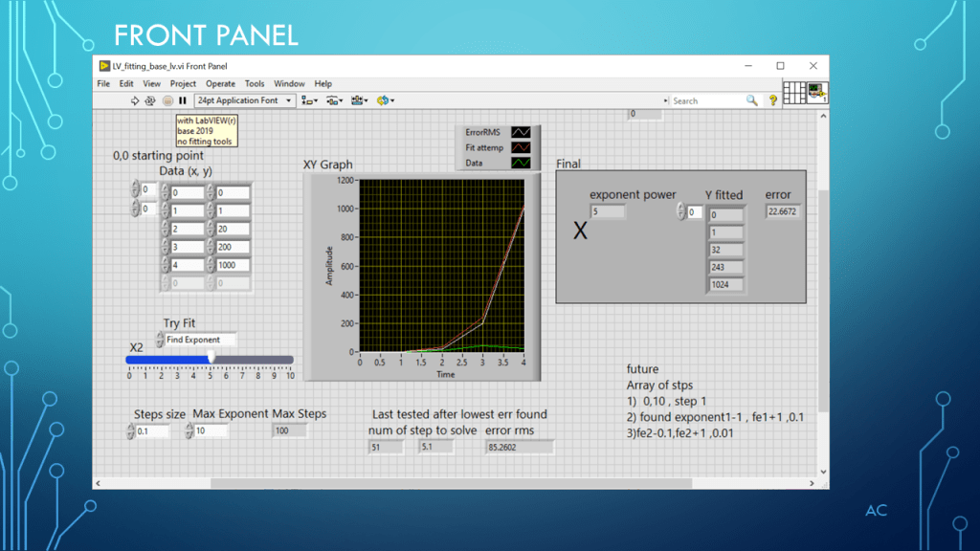
Task: Click the context help question mark icon
Action: coord(773,100)
